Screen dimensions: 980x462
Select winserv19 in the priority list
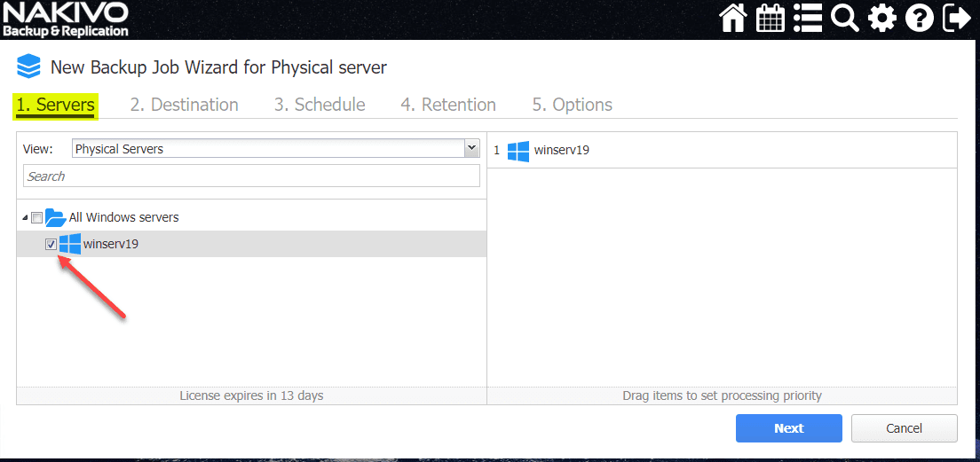pos(561,150)
